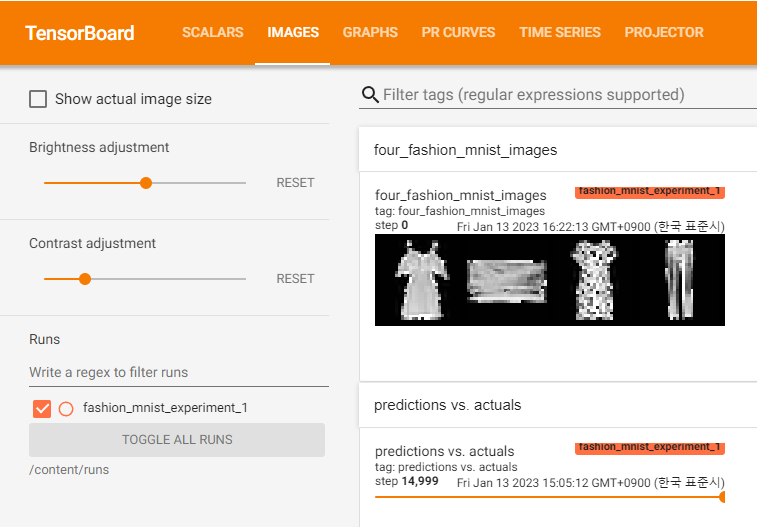Adjust the Contrast adjustment slider handle
The width and height of the screenshot is (757, 527).
pyautogui.click(x=85, y=279)
